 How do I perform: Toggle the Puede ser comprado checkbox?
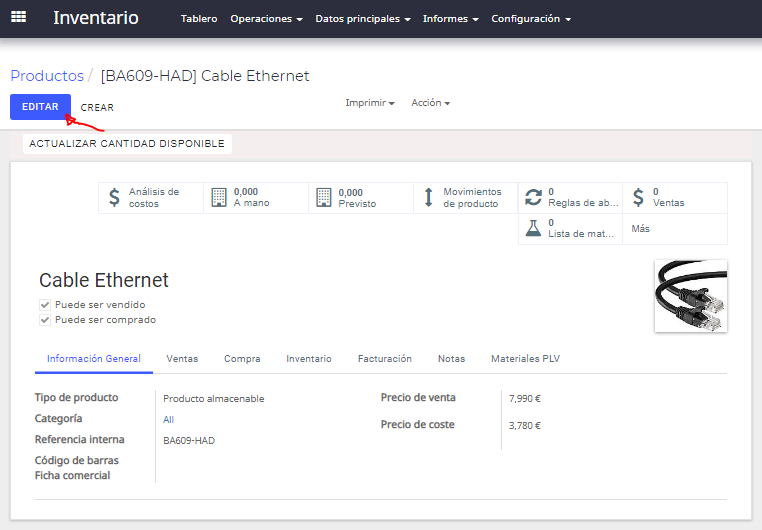(x=45, y=320)
